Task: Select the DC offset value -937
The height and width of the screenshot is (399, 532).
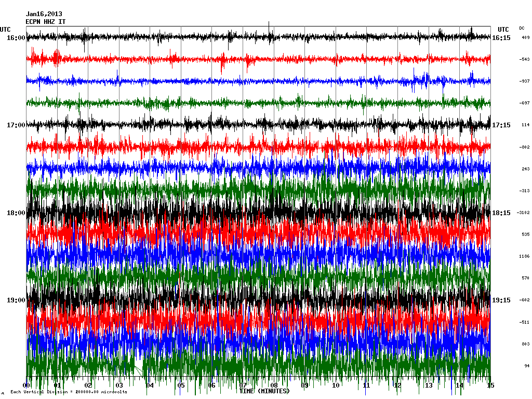Action: tap(524, 81)
